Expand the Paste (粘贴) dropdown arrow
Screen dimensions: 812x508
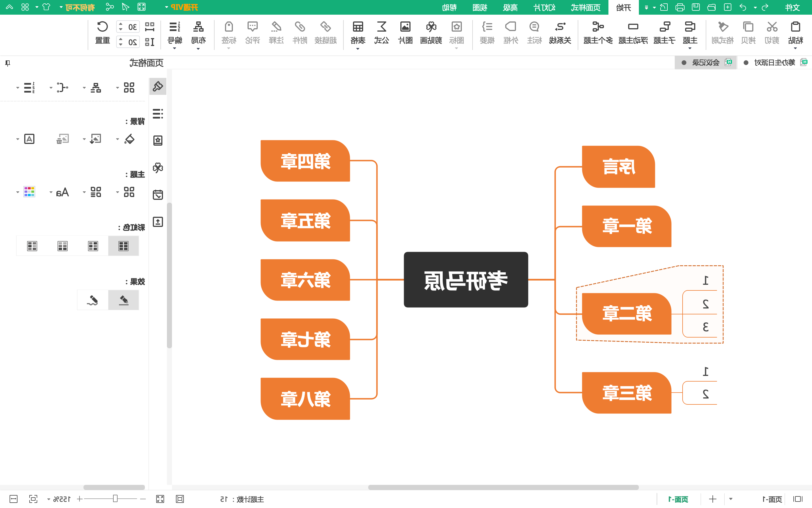click(x=795, y=48)
